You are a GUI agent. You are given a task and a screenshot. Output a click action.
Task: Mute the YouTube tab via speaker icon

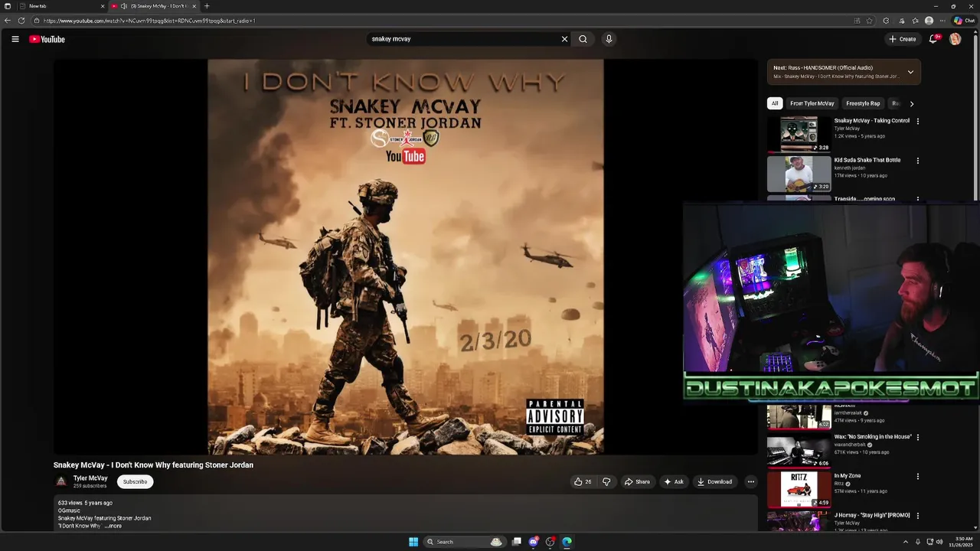pyautogui.click(x=123, y=6)
